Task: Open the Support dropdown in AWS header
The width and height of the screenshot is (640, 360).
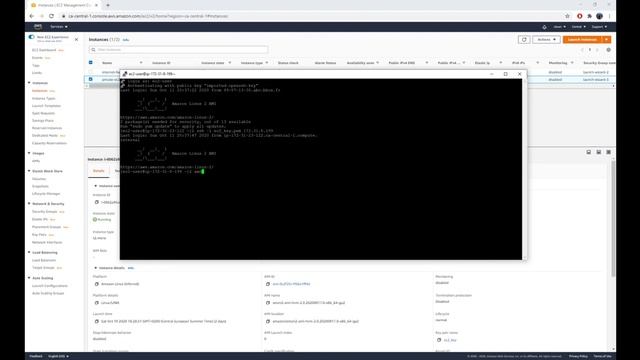Action: click(x=599, y=27)
